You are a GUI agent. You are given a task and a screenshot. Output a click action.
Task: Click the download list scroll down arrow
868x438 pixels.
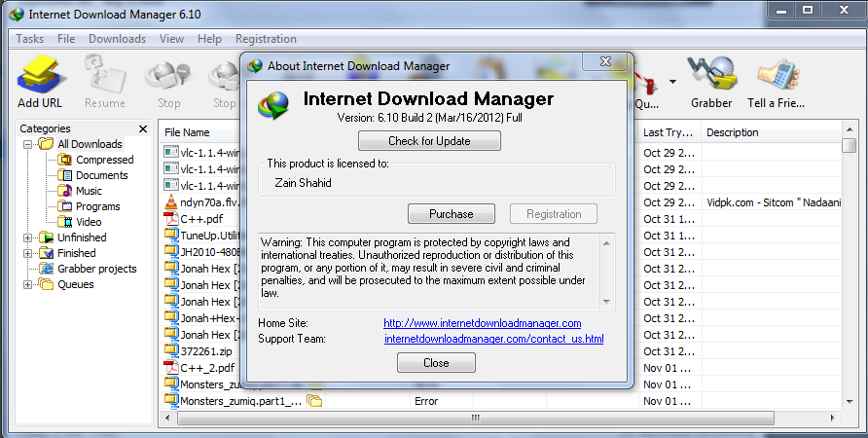850,402
